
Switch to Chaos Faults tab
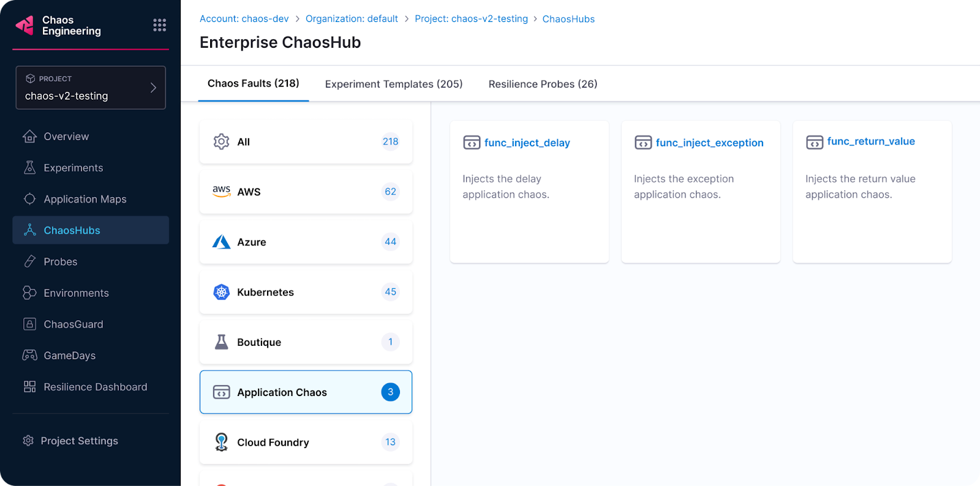click(x=254, y=83)
